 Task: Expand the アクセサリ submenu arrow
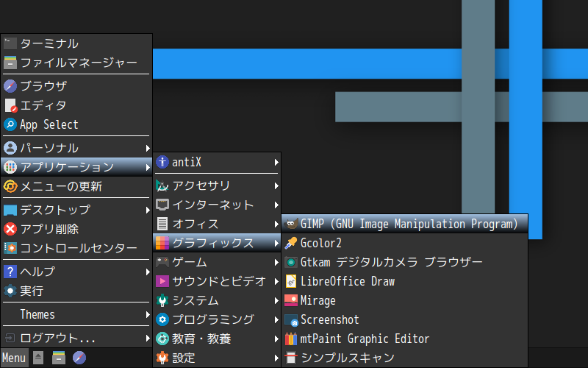[276, 186]
